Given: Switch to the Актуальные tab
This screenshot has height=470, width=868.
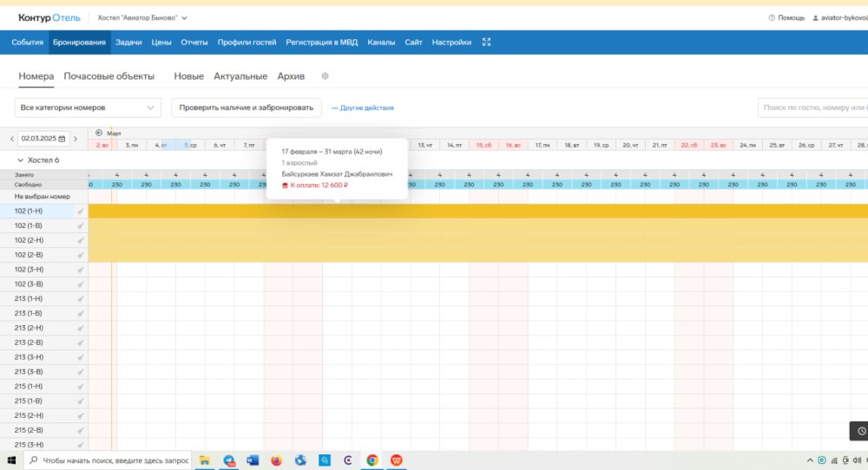Looking at the screenshot, I should click(x=240, y=76).
